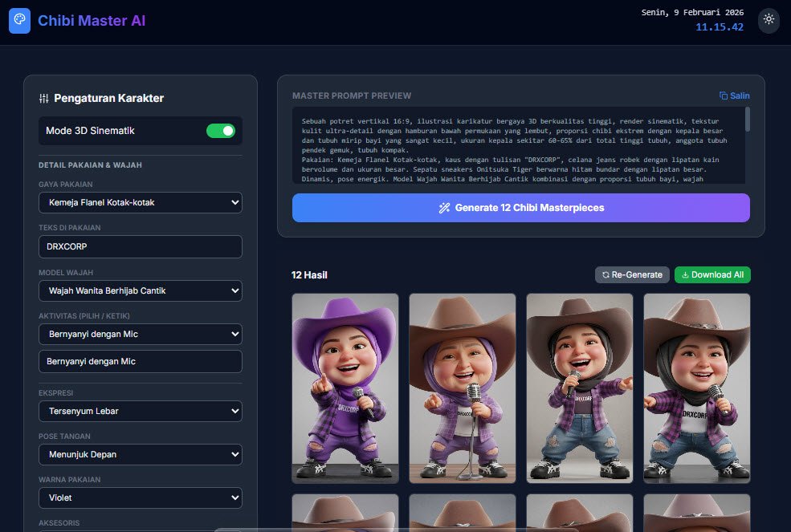Click the date Senin, 9 Februari 2026
The image size is (791, 532).
pyautogui.click(x=692, y=13)
